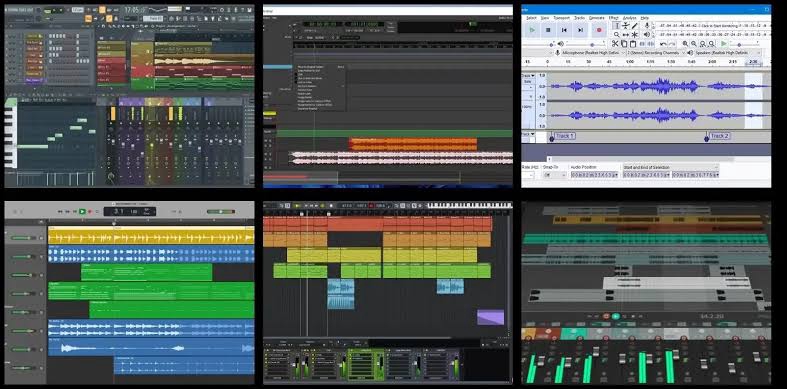Image resolution: width=787 pixels, height=389 pixels.
Task: Select the orange audio clip in the dark DAW
Action: (x=413, y=144)
